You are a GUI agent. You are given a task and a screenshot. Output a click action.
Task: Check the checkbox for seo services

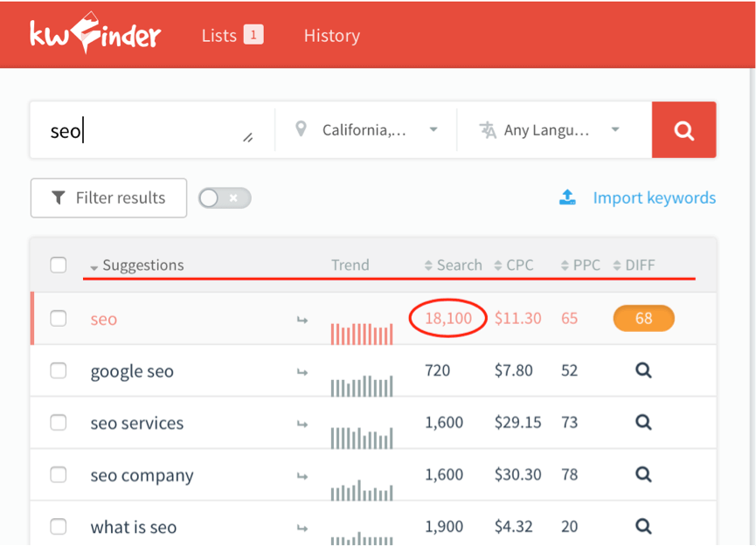(x=59, y=423)
